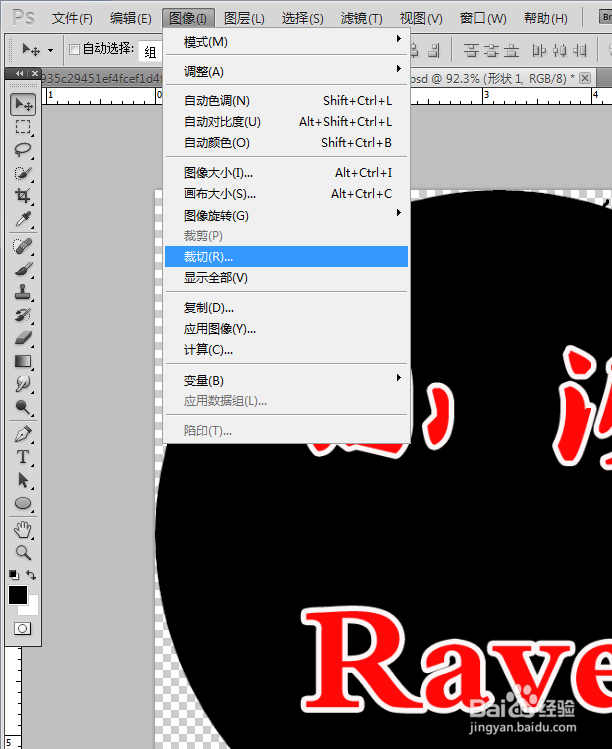Select the Move tool in toolbox
This screenshot has width=612, height=749.
point(23,104)
